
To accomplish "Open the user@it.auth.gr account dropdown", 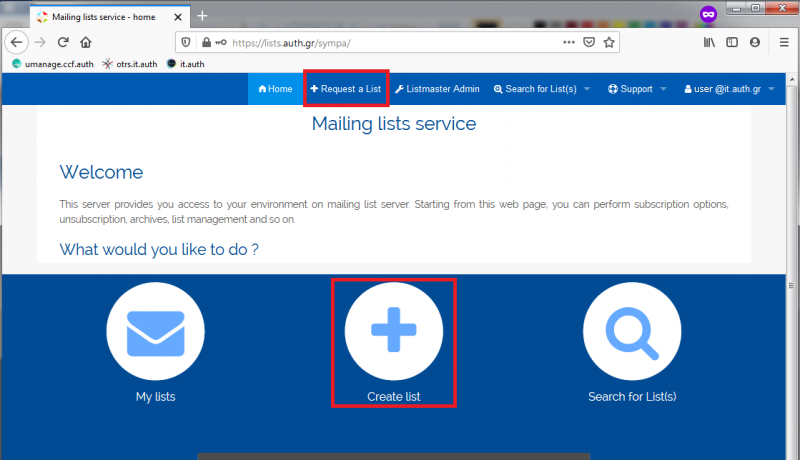I will (729, 89).
